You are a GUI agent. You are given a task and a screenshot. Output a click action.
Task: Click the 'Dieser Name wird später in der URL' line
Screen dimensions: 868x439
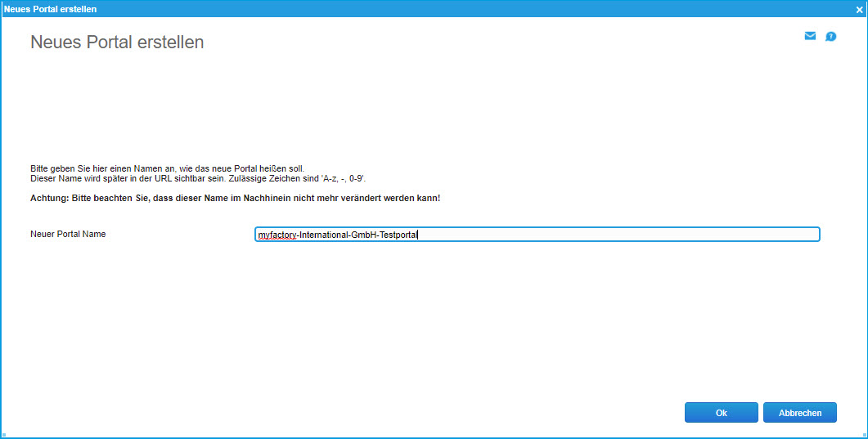pos(198,178)
